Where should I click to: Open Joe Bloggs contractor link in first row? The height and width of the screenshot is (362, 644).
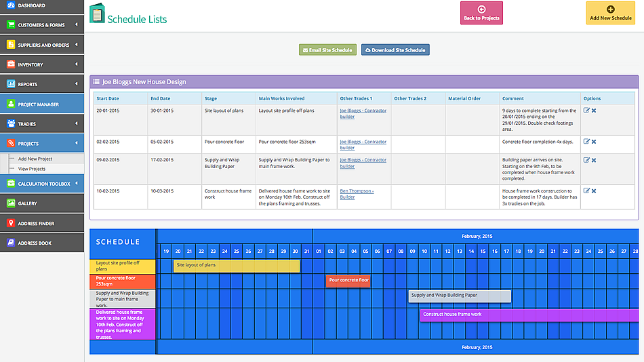[x=363, y=113]
